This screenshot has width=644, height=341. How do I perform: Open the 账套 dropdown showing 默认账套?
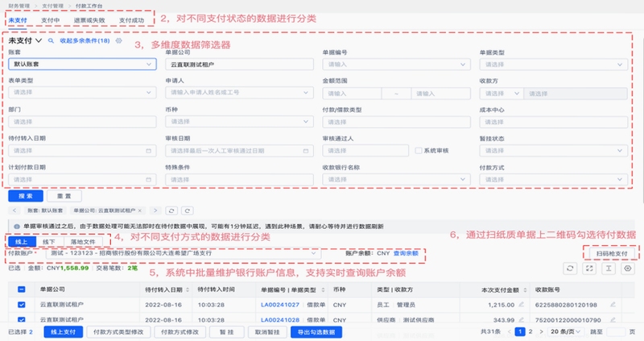click(83, 64)
